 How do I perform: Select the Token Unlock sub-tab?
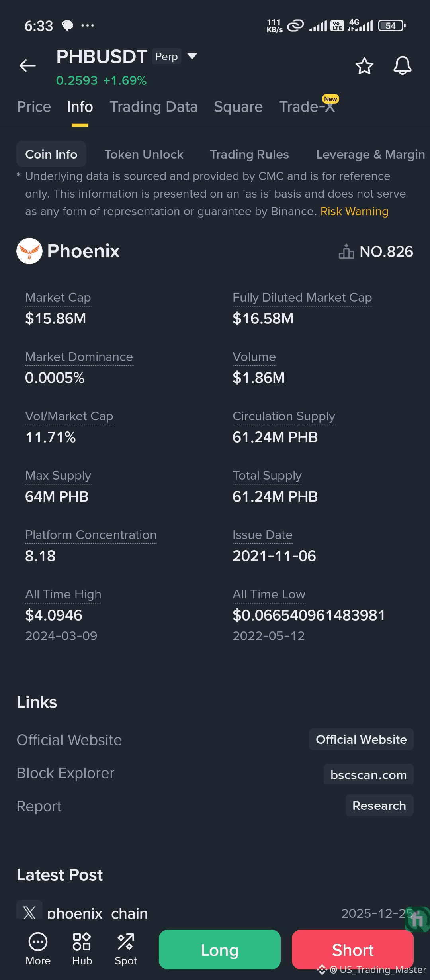[144, 154]
